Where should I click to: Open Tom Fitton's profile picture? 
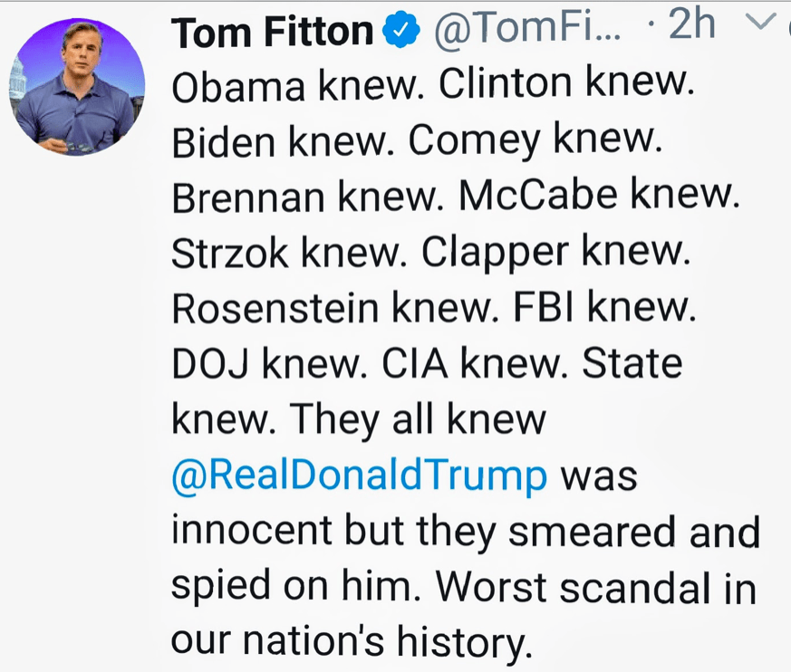click(x=77, y=87)
